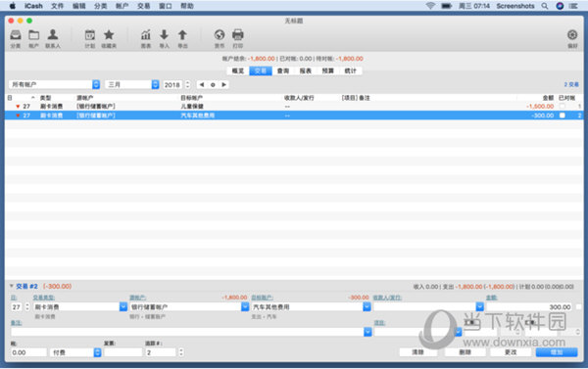Open the 交易类型 dropdown showing 刷卡消费
Viewport: 588px width, 369px height.
[80, 306]
